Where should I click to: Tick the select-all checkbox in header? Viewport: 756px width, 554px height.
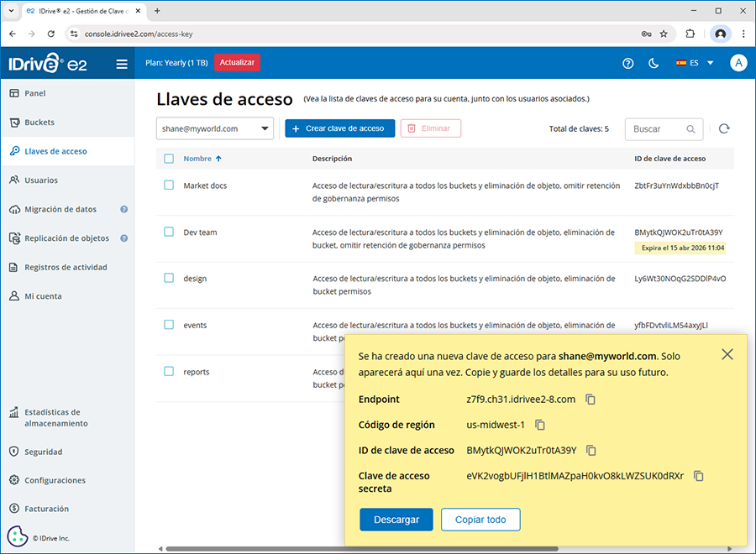tap(169, 159)
